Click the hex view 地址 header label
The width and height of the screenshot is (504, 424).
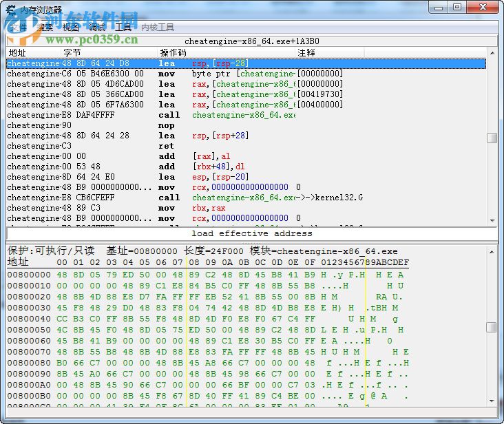click(x=18, y=262)
